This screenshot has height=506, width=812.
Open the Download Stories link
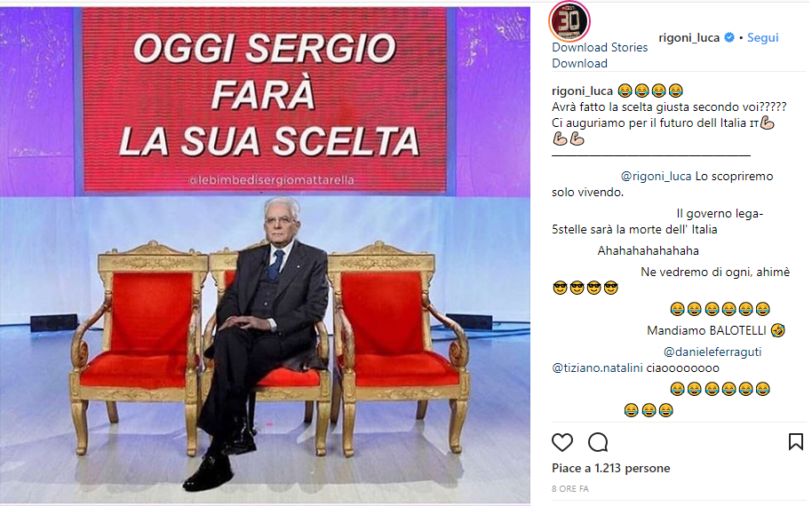tap(600, 47)
